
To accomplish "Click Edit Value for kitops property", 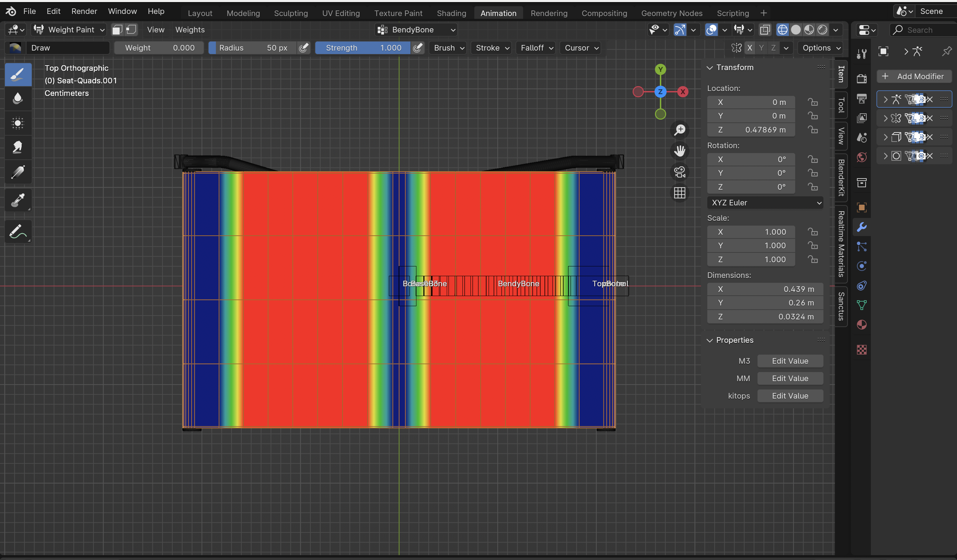I will pyautogui.click(x=790, y=396).
